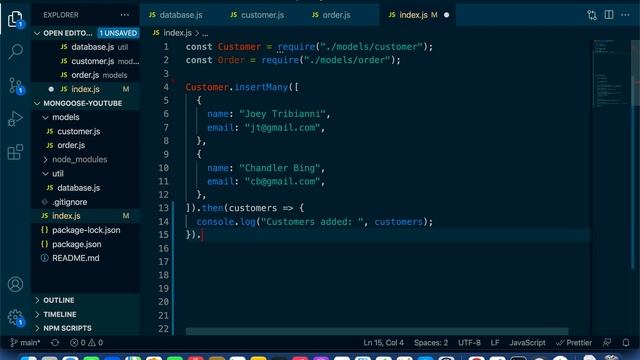
Task: Click the breadcrumb ellipsis symbol
Action: (205, 33)
